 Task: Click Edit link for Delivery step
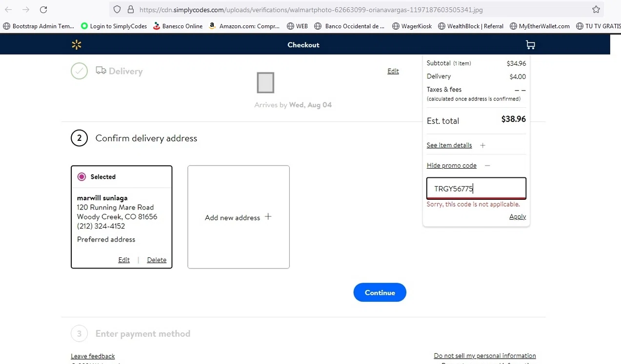(x=393, y=71)
